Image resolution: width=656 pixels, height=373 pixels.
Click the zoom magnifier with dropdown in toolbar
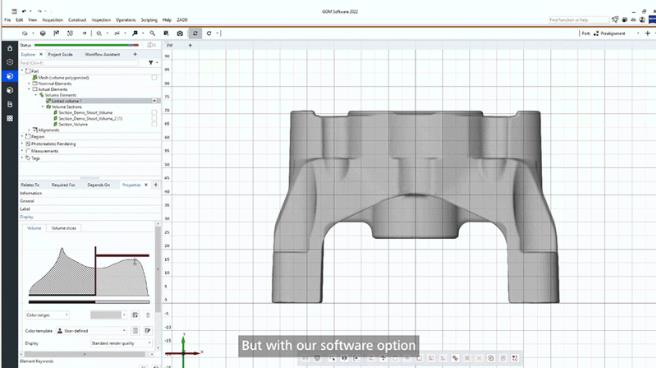point(100,33)
